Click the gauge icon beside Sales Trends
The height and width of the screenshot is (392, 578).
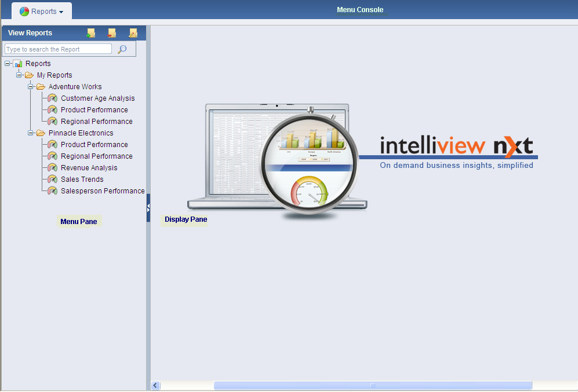[x=53, y=179]
